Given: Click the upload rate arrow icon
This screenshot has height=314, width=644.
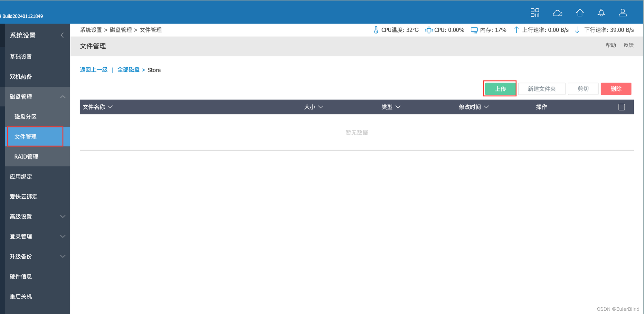Looking at the screenshot, I should [x=516, y=30].
